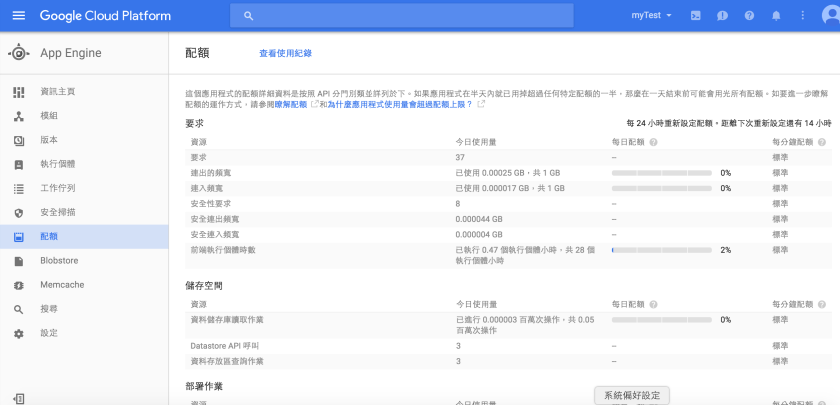Open the 瞭解配額 link
The height and width of the screenshot is (405, 840).
pos(291,104)
